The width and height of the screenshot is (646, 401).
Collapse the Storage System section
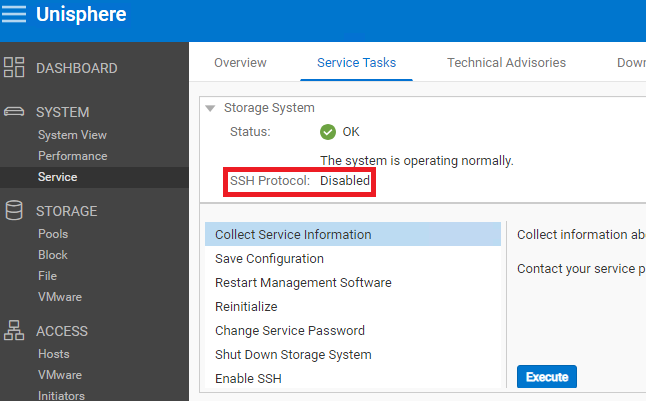[x=210, y=108]
